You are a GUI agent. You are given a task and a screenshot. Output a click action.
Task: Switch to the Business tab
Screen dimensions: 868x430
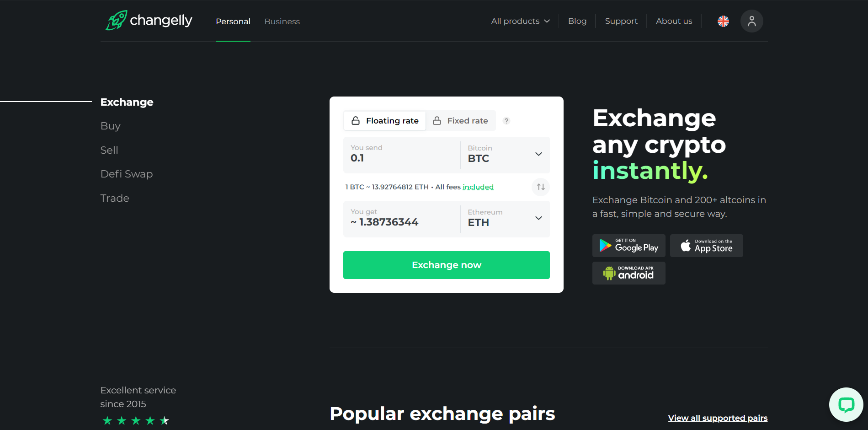(282, 21)
